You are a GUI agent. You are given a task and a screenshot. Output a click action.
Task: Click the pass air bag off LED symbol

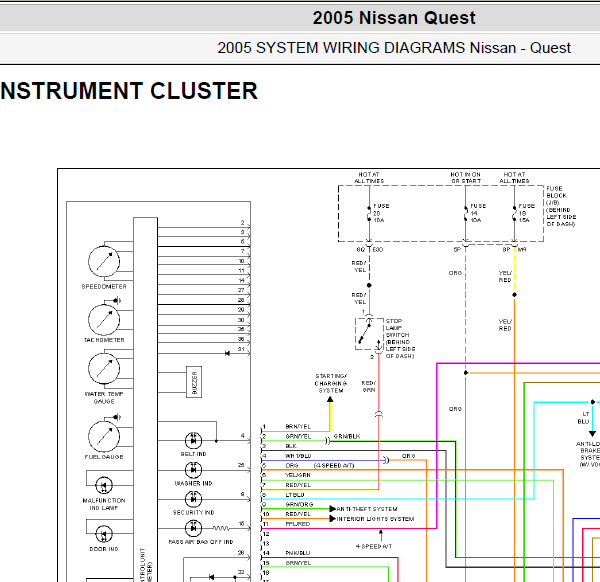[193, 528]
